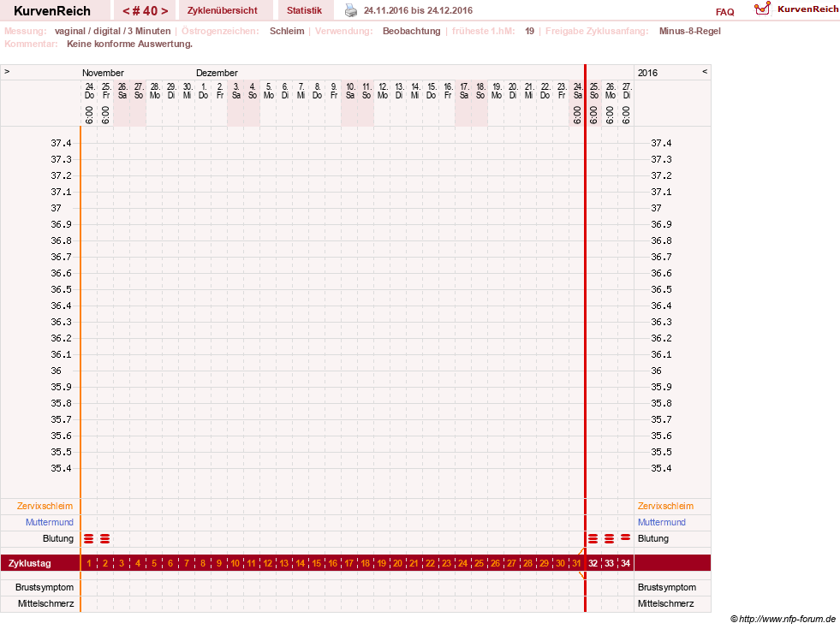Expand left panel with > arrow

coord(7,71)
